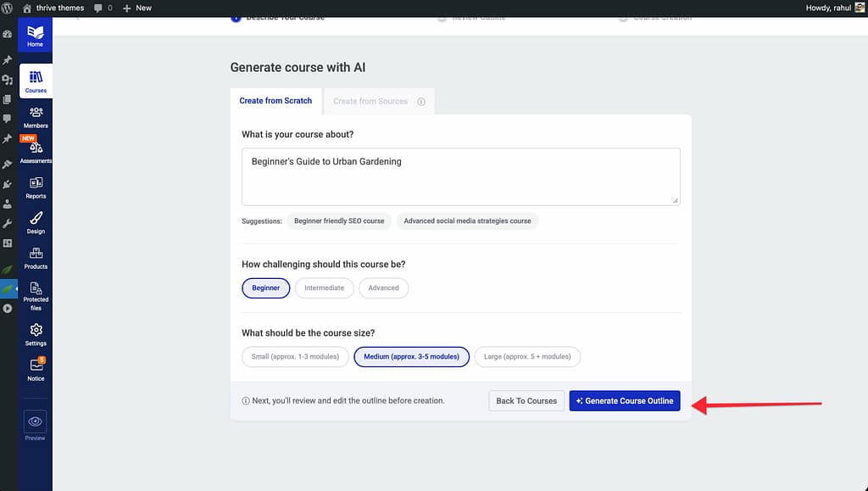Click the course description text field
The width and height of the screenshot is (868, 491).
(x=460, y=176)
